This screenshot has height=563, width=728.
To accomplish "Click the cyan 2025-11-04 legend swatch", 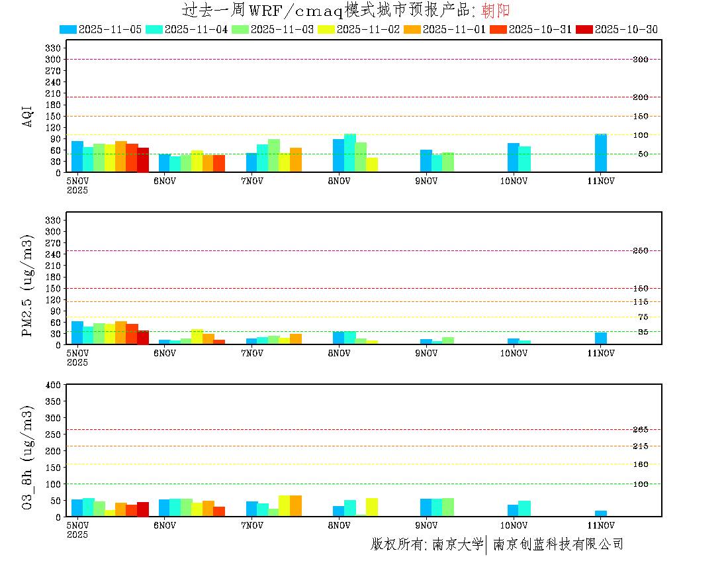I will click(154, 29).
